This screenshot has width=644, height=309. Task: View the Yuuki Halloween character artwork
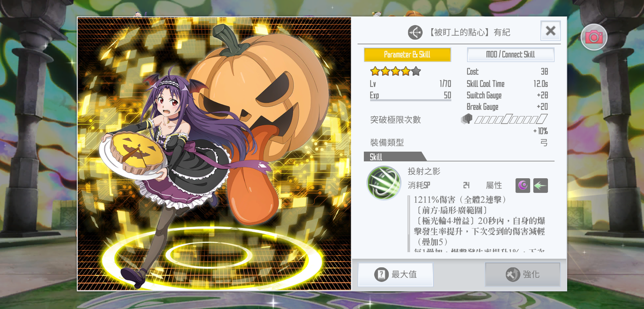click(x=214, y=154)
